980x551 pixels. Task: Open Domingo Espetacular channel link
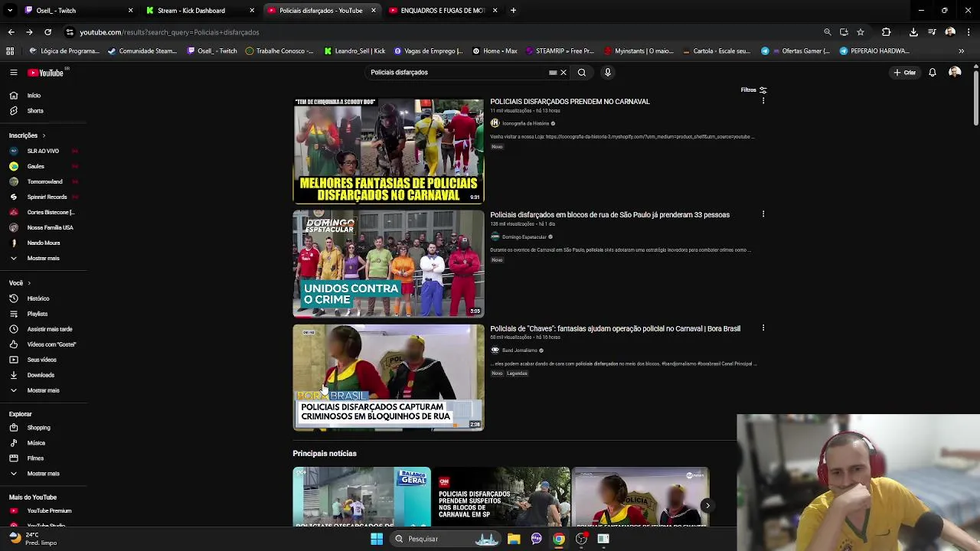pos(524,237)
